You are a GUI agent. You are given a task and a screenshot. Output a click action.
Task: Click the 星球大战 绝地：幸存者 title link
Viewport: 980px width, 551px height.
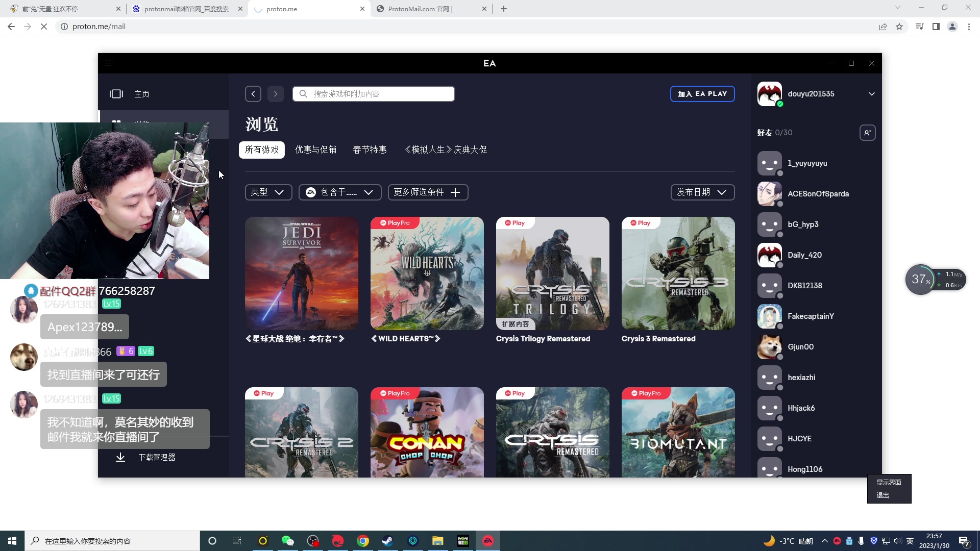click(295, 339)
